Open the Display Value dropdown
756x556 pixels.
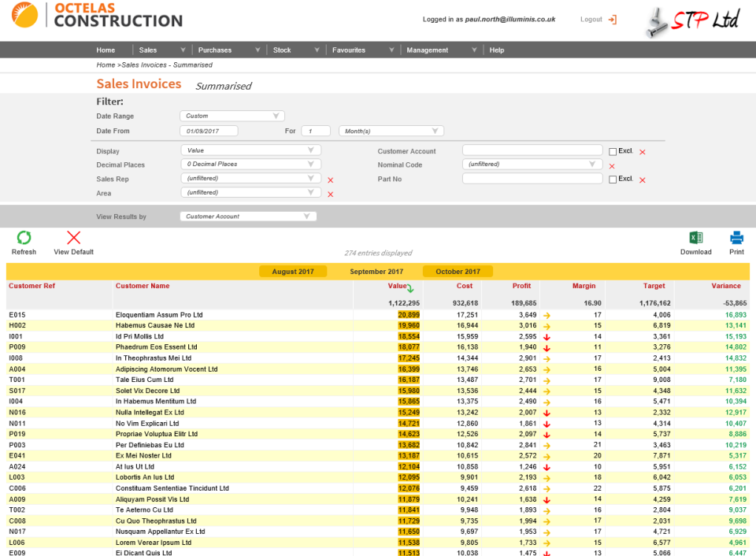pyautogui.click(x=250, y=150)
